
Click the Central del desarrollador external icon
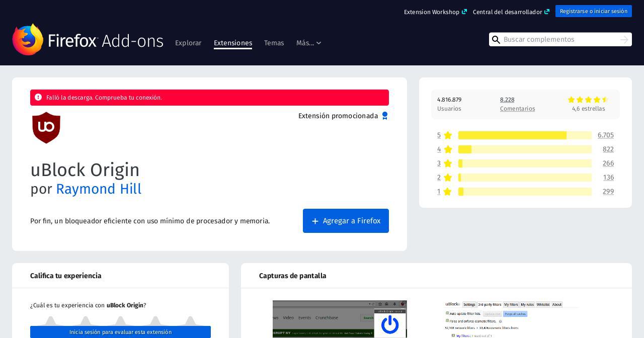click(547, 12)
